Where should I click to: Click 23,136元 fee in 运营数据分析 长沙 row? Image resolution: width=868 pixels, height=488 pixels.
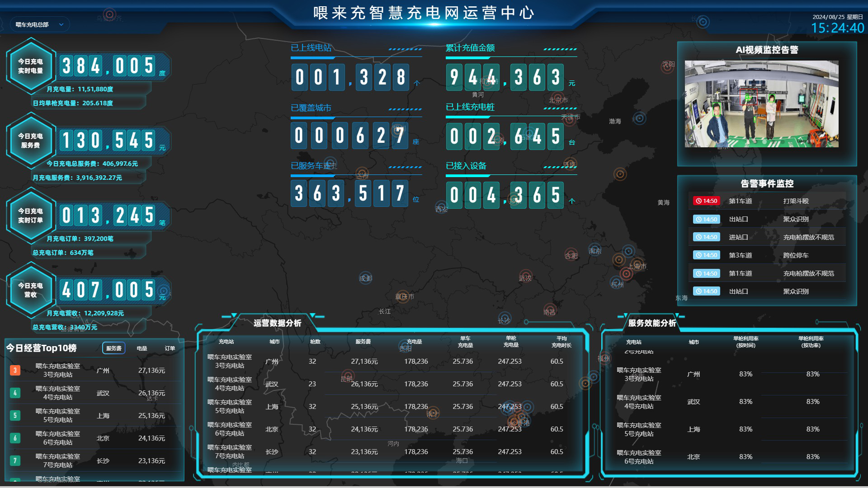pyautogui.click(x=364, y=452)
